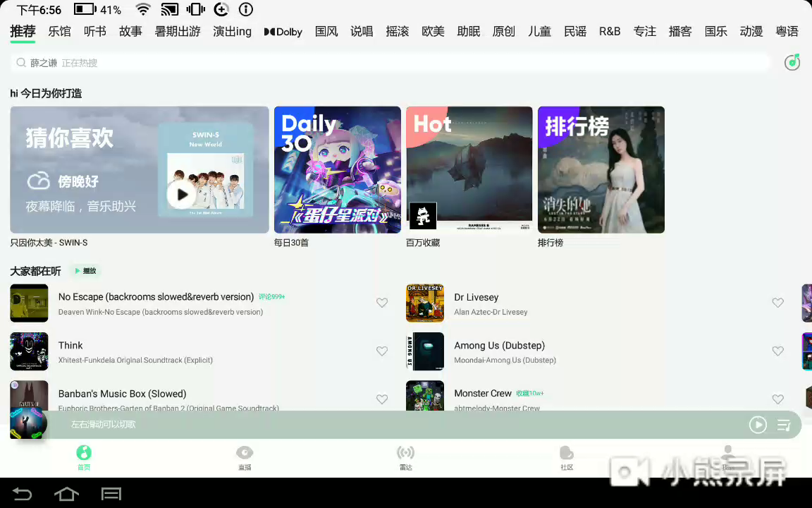The image size is (812, 508).
Task: Open the music recognition icon beside search bar
Action: tap(792, 63)
